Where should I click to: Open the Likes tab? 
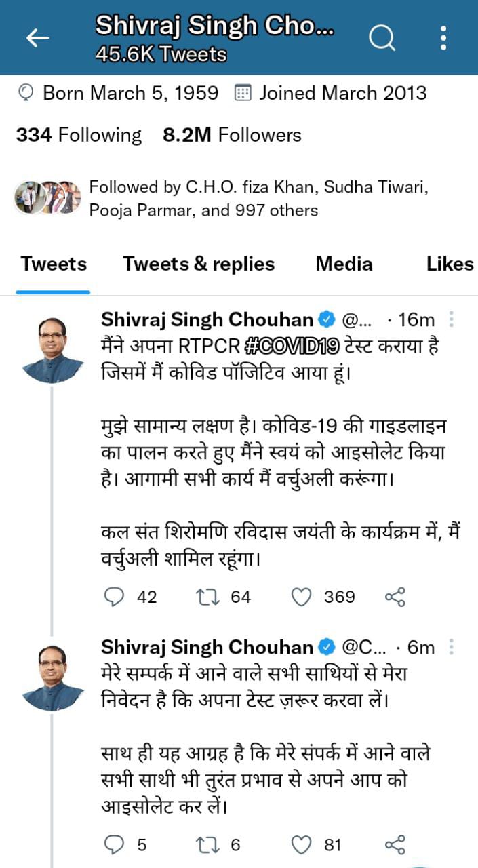[x=450, y=264]
